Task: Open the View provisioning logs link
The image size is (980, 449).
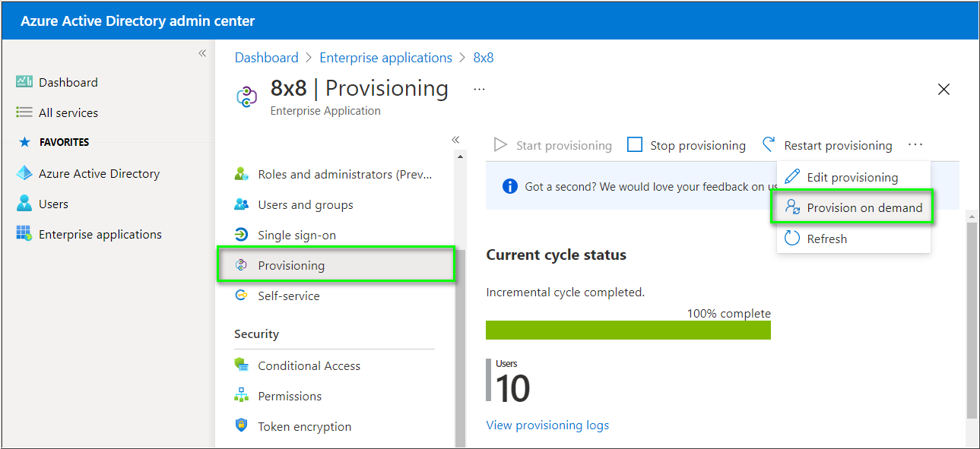Action: (547, 425)
